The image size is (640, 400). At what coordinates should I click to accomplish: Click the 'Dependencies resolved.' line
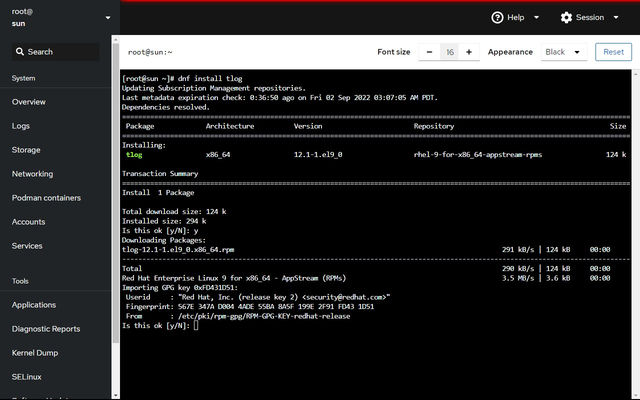166,107
